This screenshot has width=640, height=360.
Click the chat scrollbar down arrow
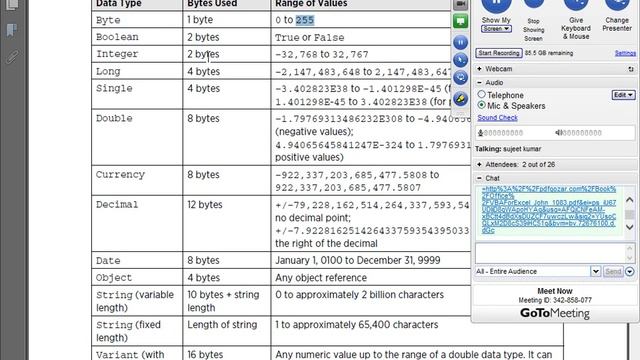[x=629, y=227]
